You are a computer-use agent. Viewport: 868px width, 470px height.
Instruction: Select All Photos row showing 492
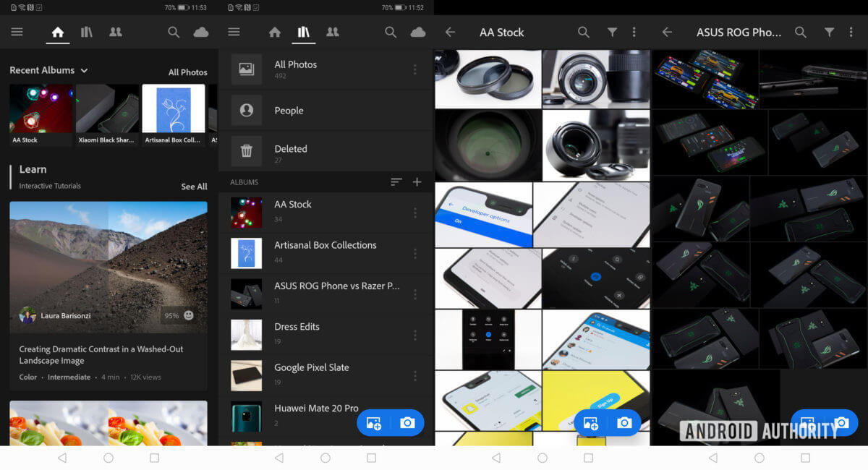click(x=325, y=69)
